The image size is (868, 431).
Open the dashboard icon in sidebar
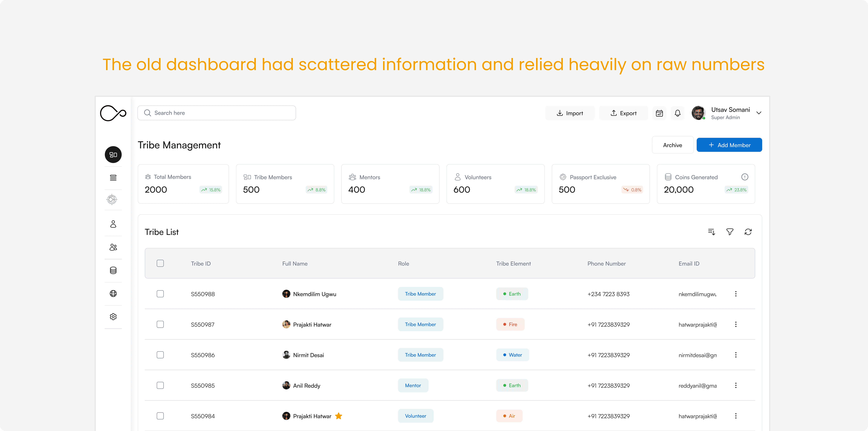[x=113, y=155]
